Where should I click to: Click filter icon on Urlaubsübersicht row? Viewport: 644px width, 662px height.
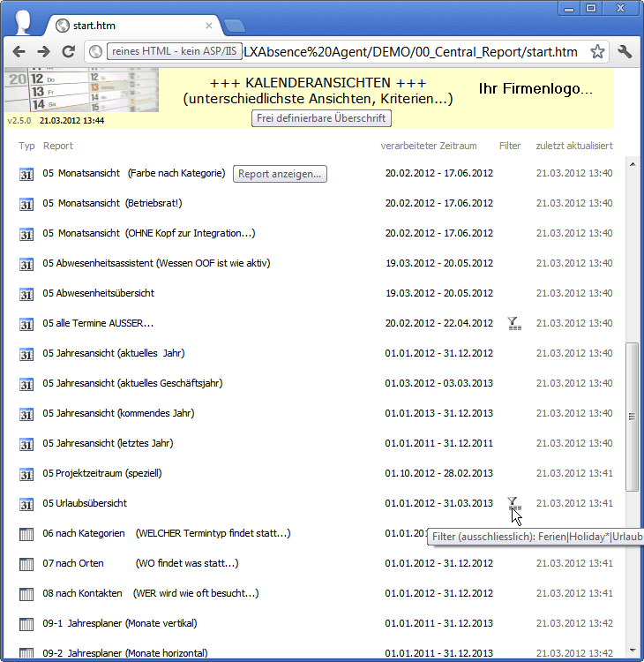pyautogui.click(x=513, y=503)
